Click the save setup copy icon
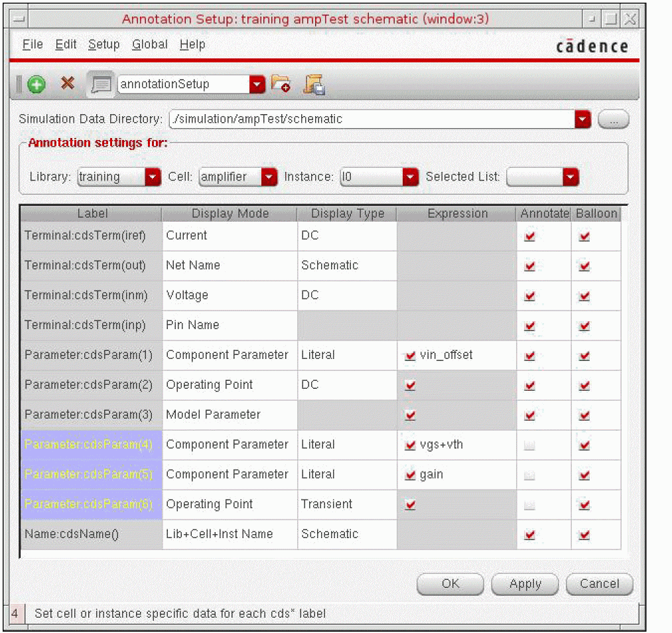The width and height of the screenshot is (672, 633). pyautogui.click(x=314, y=84)
